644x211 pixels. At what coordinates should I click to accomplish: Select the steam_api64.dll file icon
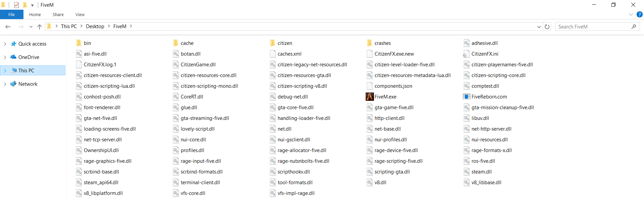(x=79, y=183)
